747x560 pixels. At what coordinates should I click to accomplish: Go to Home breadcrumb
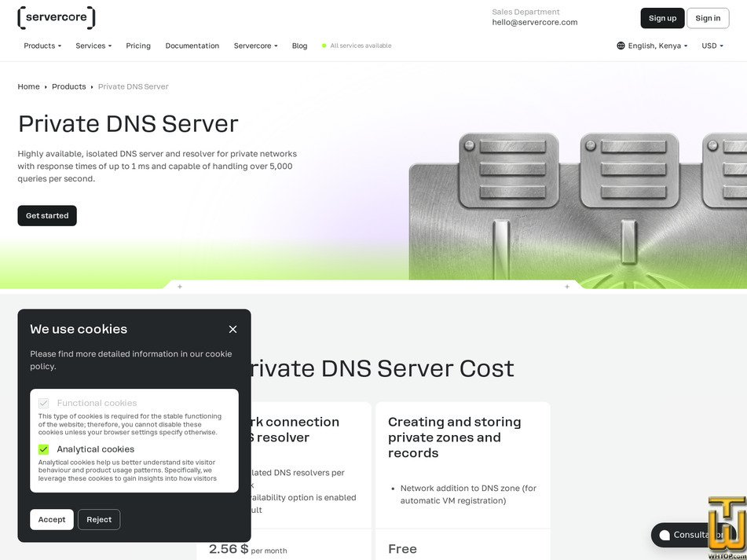click(28, 86)
